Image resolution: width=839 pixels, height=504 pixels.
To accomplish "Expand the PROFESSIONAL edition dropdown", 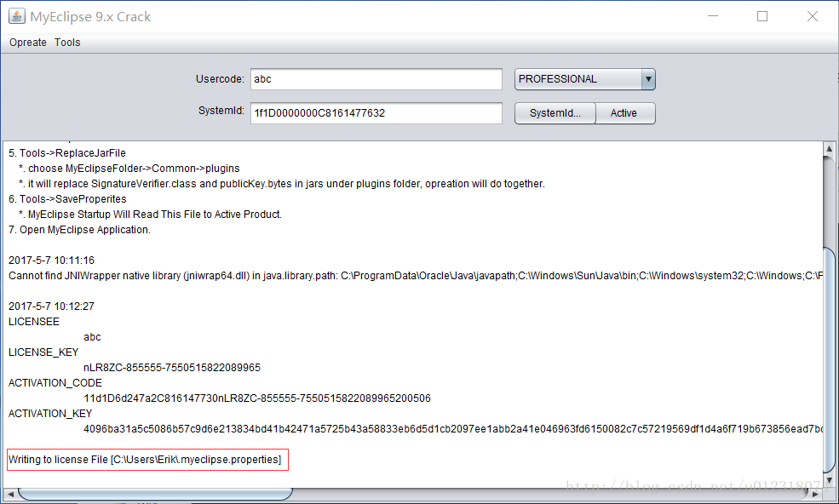I will pyautogui.click(x=585, y=79).
